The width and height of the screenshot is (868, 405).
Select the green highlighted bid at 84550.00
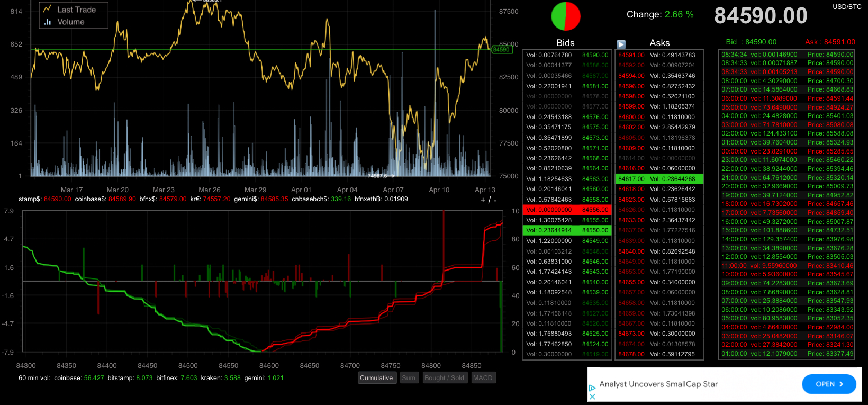point(567,230)
